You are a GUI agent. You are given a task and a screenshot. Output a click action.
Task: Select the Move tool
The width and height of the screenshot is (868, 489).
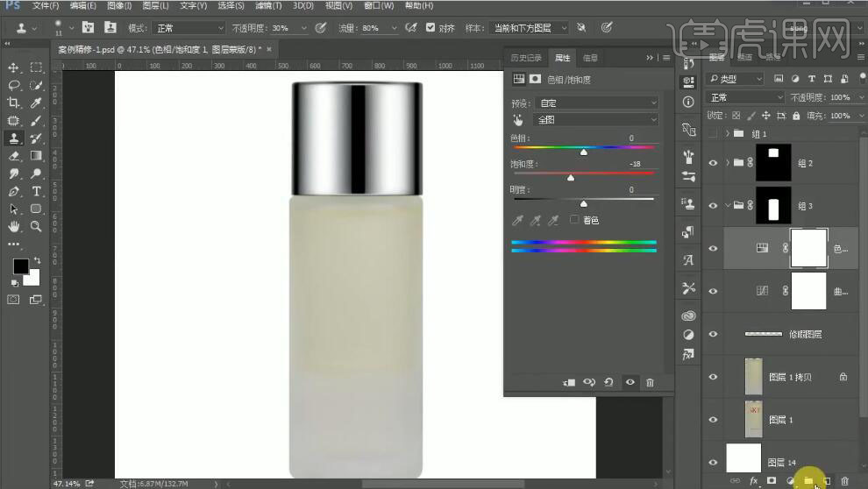(13, 67)
